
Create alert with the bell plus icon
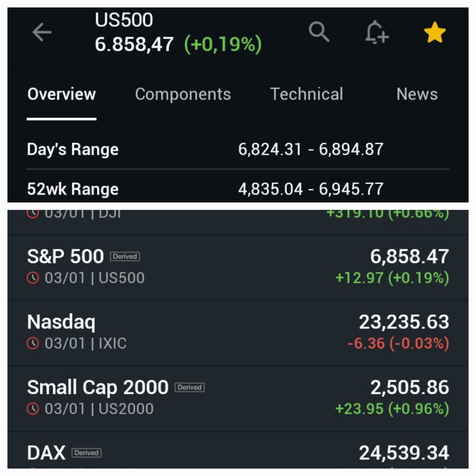(x=376, y=32)
